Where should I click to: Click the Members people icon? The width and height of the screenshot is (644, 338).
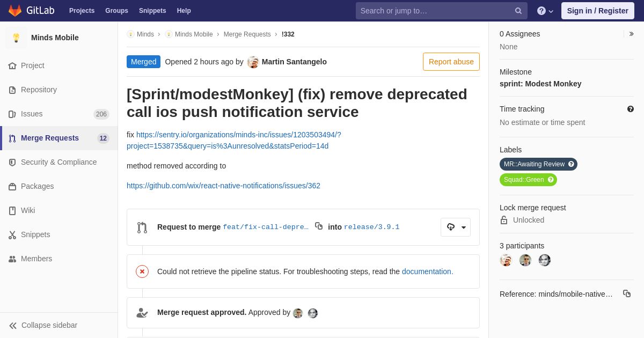point(12,259)
